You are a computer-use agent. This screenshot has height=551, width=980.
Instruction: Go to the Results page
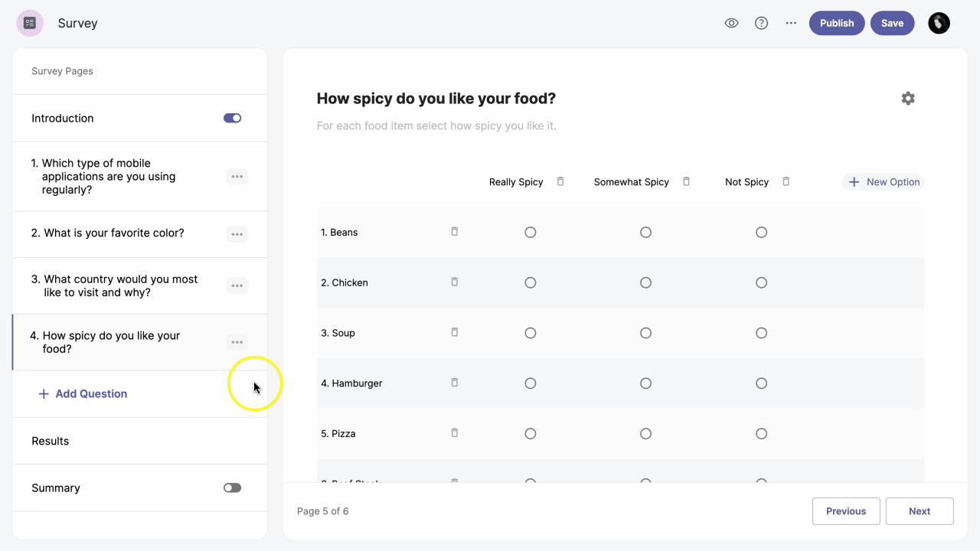click(x=51, y=441)
